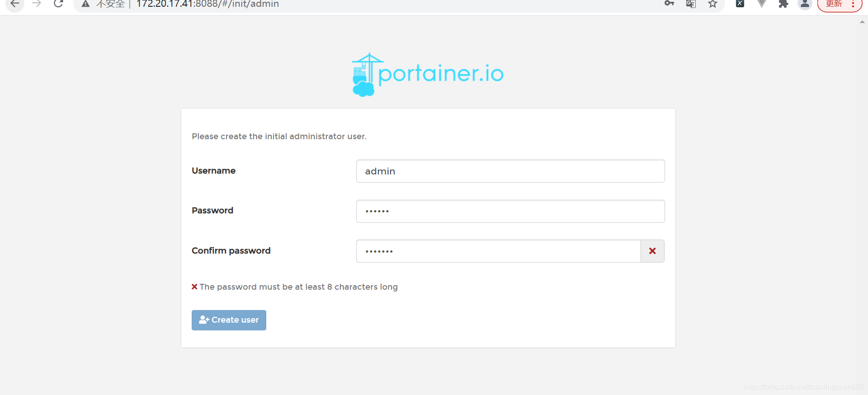Go back using browser back arrow
The image size is (868, 395).
(x=15, y=4)
